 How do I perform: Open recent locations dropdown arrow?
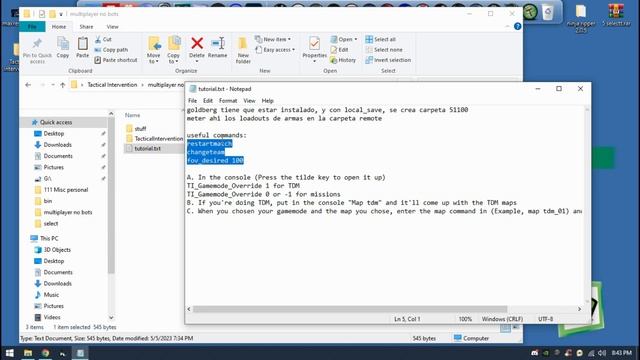point(53,85)
